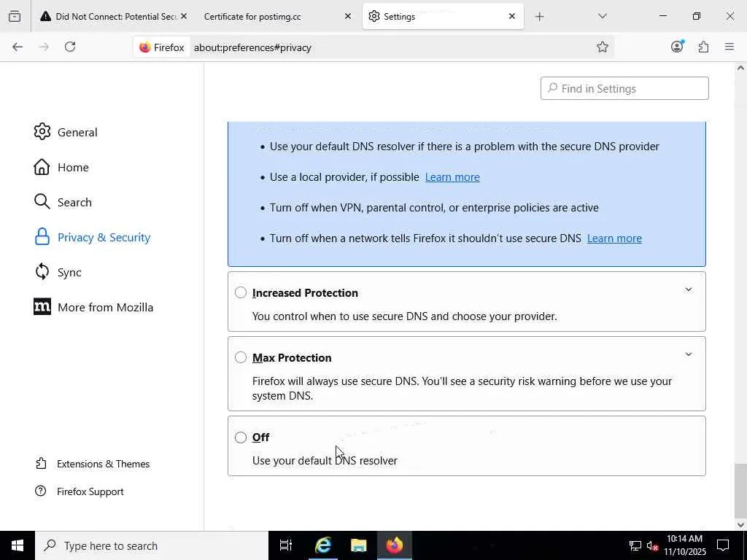This screenshot has width=747, height=560.
Task: Select the Off DNS radio button
Action: [x=241, y=437]
